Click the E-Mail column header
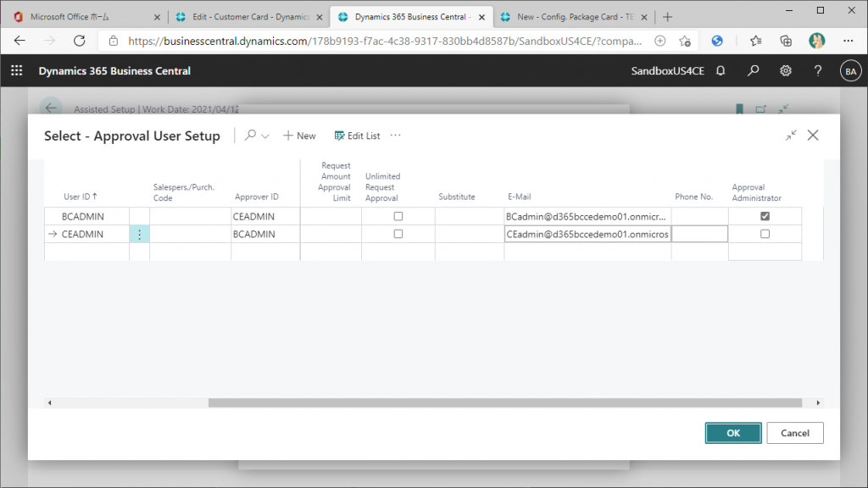The image size is (868, 488). pyautogui.click(x=520, y=197)
